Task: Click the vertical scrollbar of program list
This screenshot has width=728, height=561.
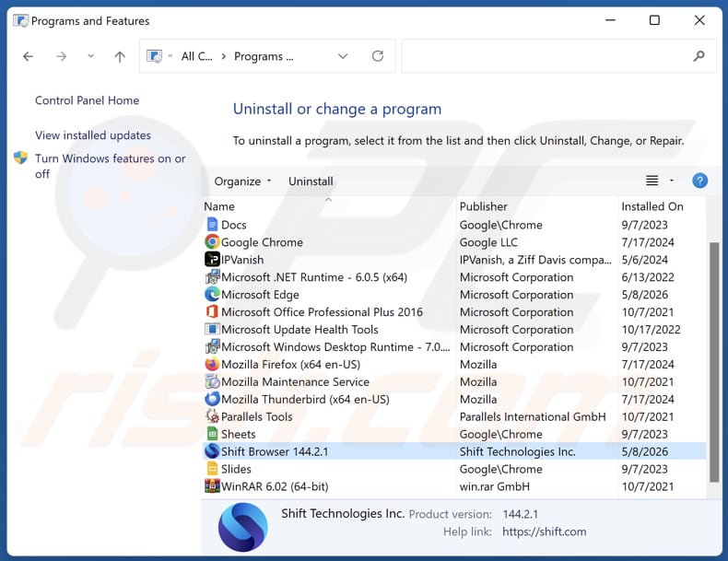Action: click(714, 362)
